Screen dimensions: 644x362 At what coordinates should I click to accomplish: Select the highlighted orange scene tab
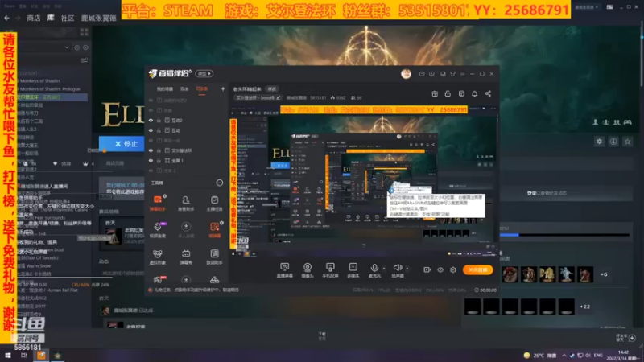[x=202, y=89]
